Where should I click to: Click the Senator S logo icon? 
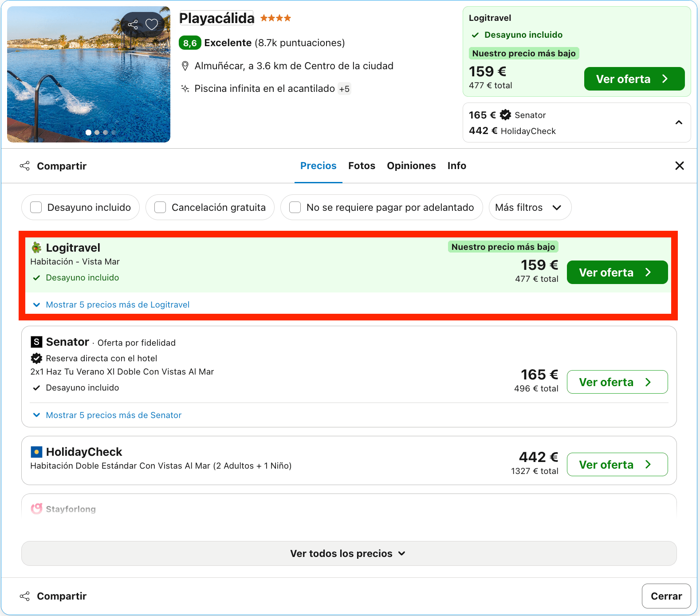click(36, 342)
